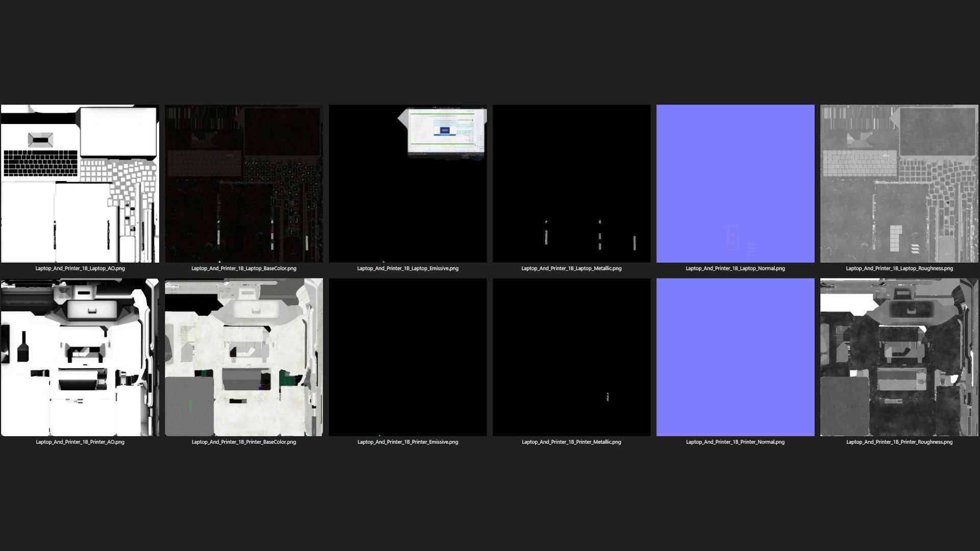Screen dimensions: 980x551
Task: Click filename Laptop_And_Printer_1B_Printer_BaseColor.png
Action: (x=244, y=442)
